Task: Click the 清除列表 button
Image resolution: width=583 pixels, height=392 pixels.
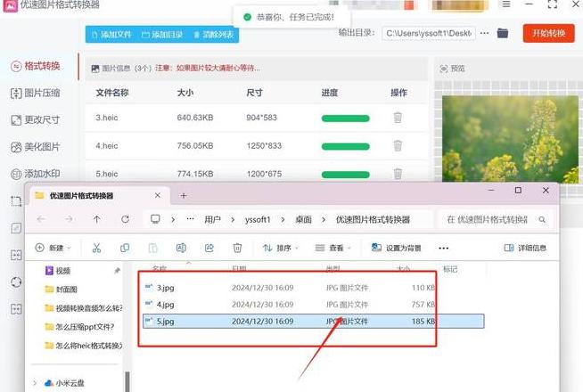Action: point(213,35)
